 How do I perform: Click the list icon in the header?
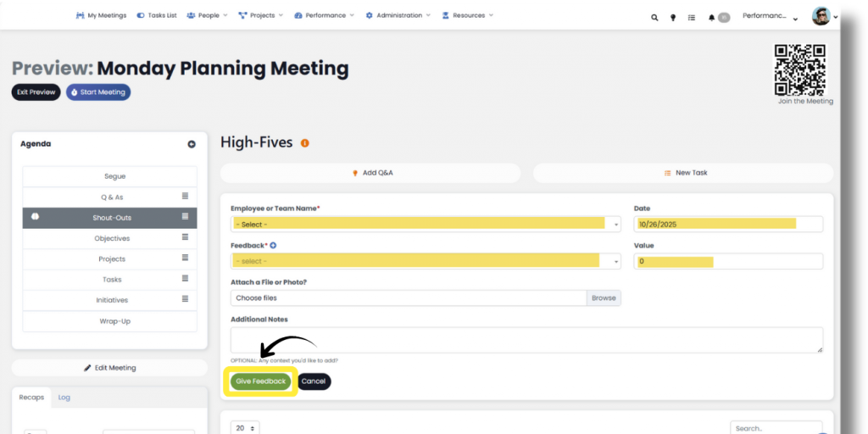click(x=692, y=17)
